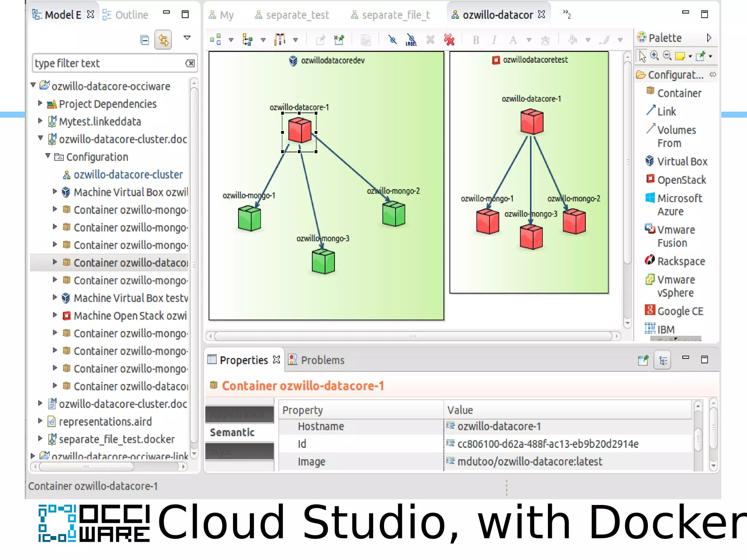This screenshot has width=747, height=560.
Task: Clear the type filter text field
Action: tap(190, 63)
